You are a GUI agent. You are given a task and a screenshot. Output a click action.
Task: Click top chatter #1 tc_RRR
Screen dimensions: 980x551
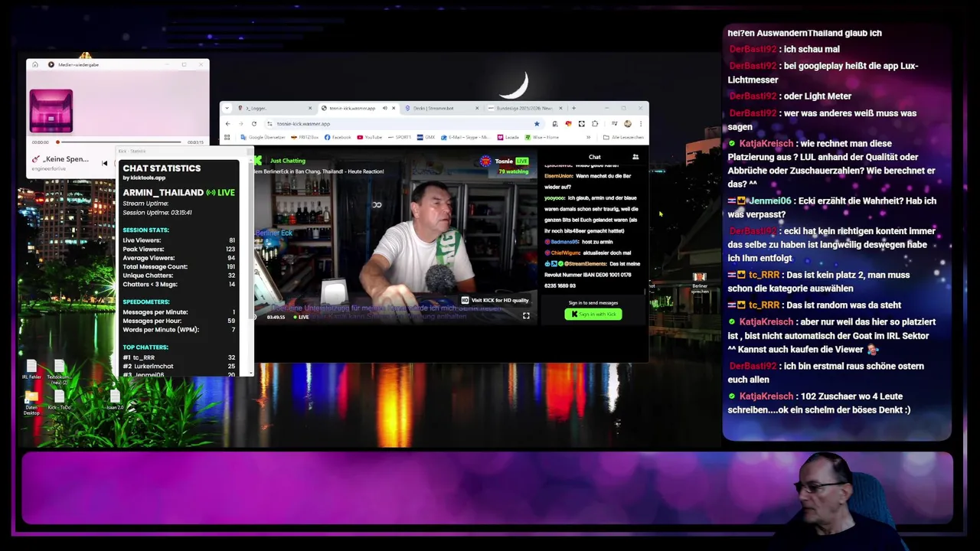point(178,357)
